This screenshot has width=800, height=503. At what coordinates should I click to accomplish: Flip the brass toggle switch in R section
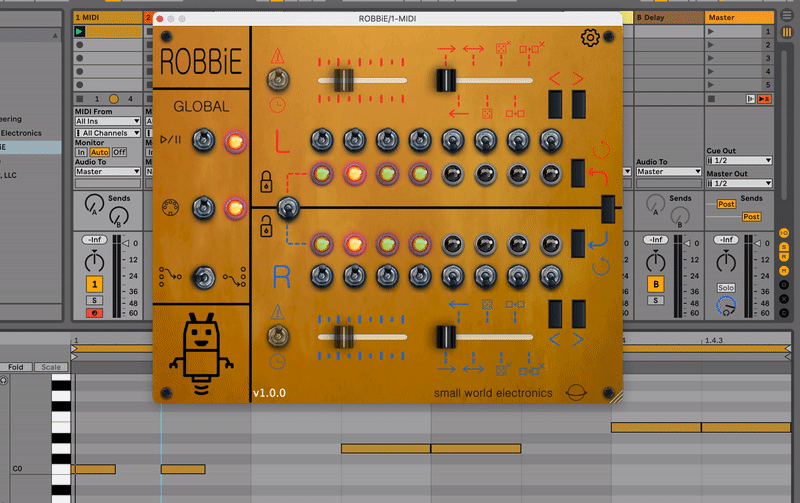click(278, 336)
